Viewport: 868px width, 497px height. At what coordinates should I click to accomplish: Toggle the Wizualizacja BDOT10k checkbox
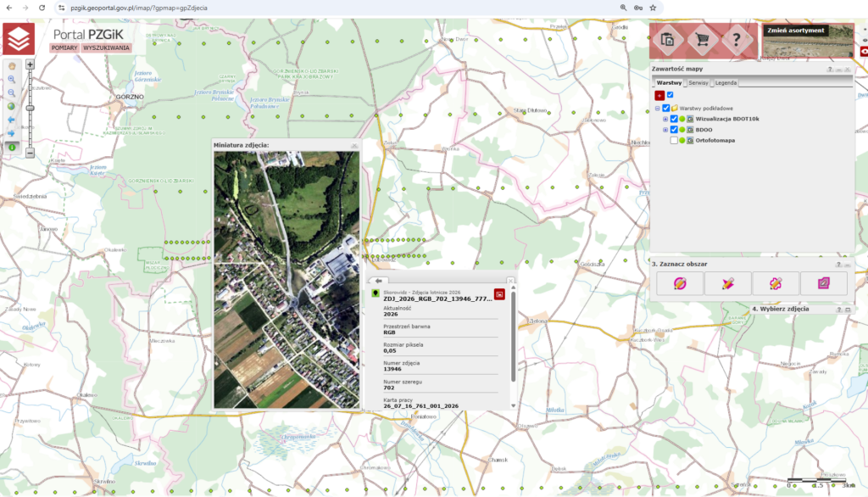pos(674,119)
